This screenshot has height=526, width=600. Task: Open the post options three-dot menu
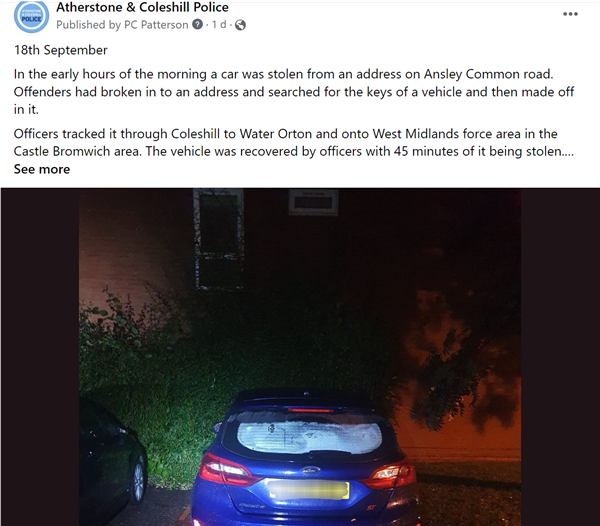click(570, 14)
